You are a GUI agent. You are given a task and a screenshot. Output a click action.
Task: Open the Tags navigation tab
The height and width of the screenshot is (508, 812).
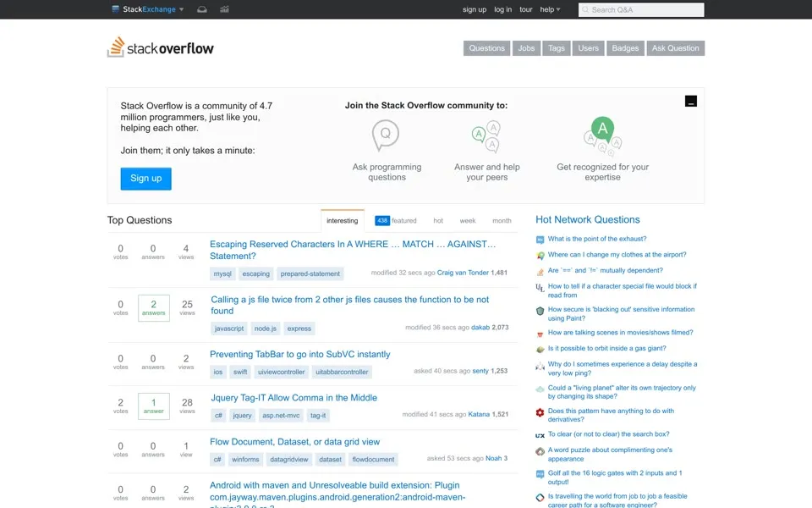557,48
